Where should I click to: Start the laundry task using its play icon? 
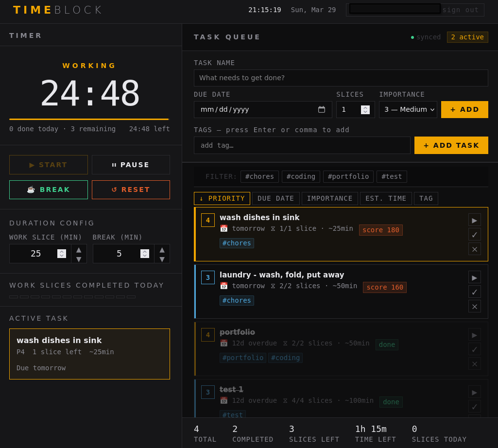474,277
